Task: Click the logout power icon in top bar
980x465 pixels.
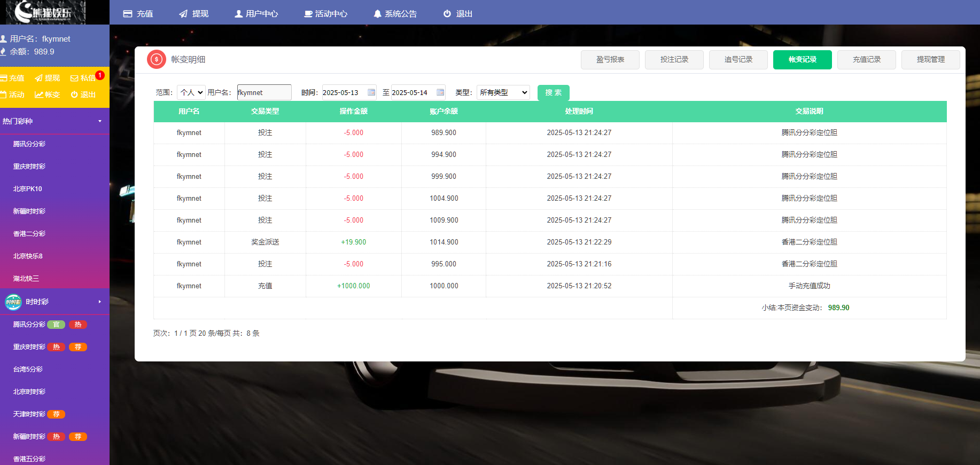Action: tap(447, 14)
